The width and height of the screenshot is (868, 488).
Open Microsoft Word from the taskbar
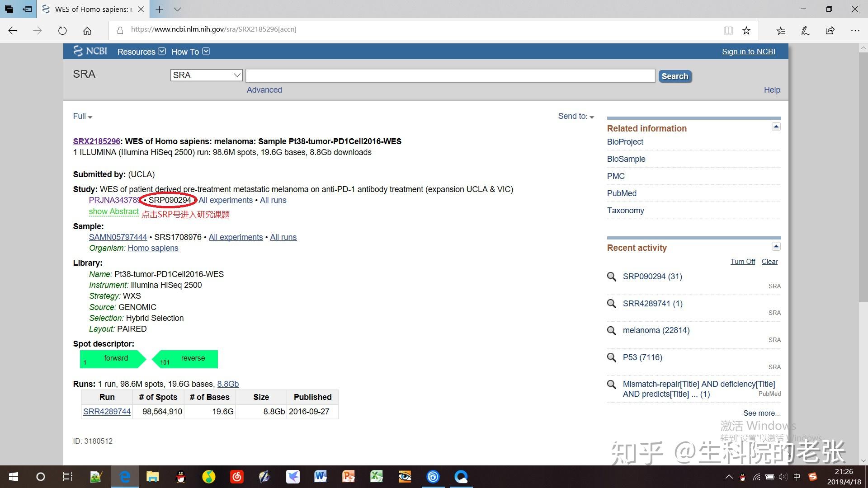(321, 477)
